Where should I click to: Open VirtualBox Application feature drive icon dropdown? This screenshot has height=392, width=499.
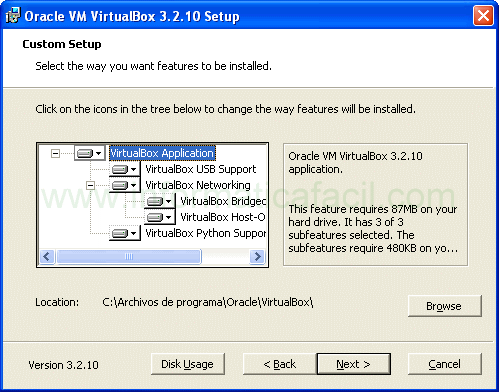pyautogui.click(x=89, y=153)
